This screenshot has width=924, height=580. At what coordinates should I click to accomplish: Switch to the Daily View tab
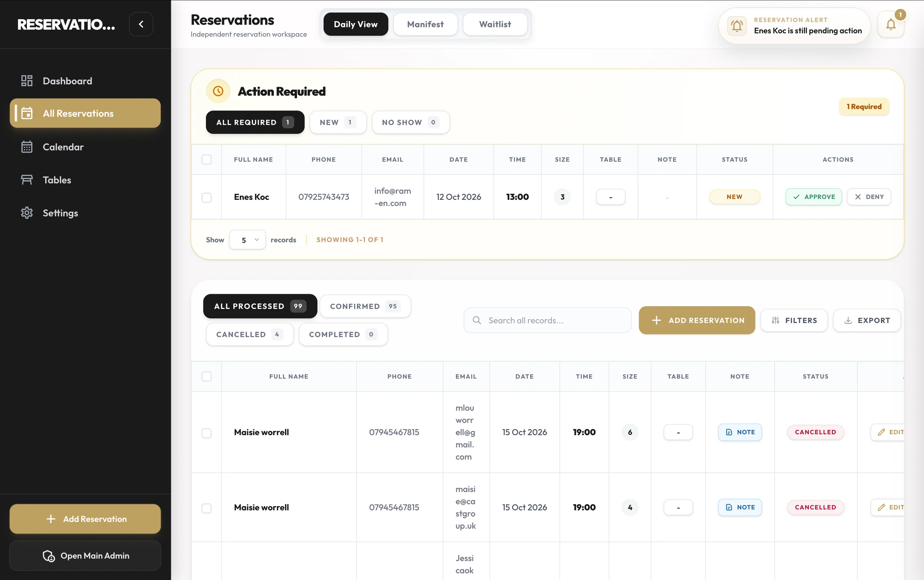(356, 24)
